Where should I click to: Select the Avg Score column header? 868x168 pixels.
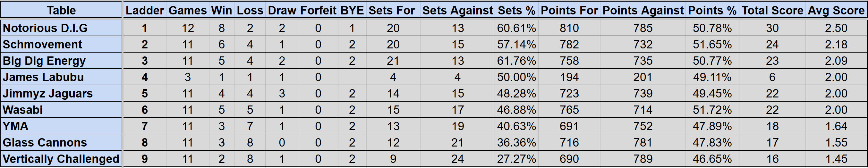pos(836,11)
